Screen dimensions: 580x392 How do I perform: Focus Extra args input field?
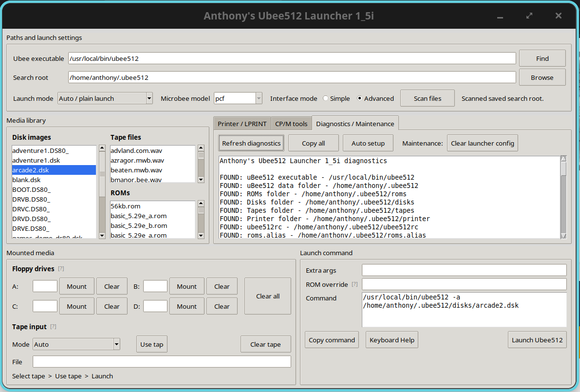point(464,270)
